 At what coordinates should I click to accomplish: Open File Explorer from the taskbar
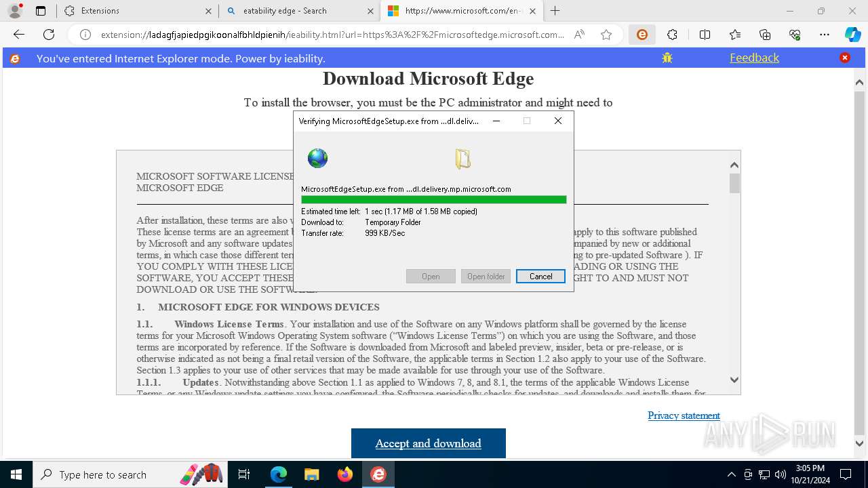(x=312, y=474)
